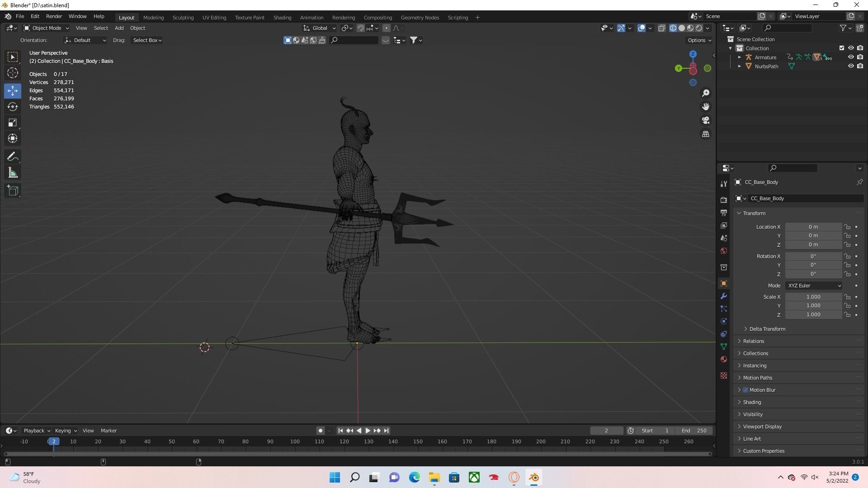868x488 pixels.
Task: Open the Tool properties tab
Action: (x=724, y=184)
